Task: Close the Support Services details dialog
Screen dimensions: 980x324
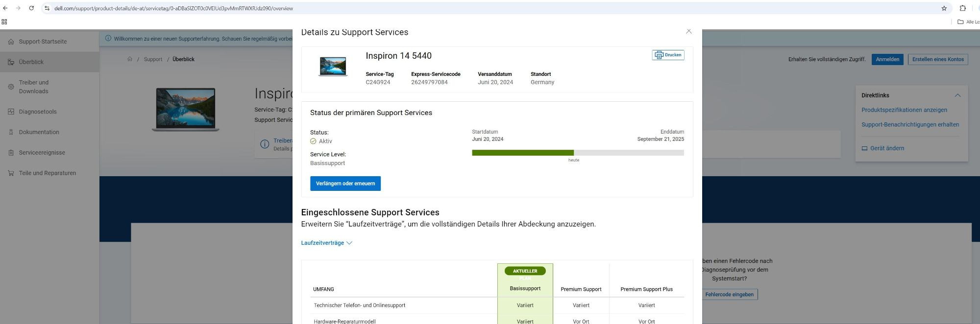Action: (x=688, y=31)
